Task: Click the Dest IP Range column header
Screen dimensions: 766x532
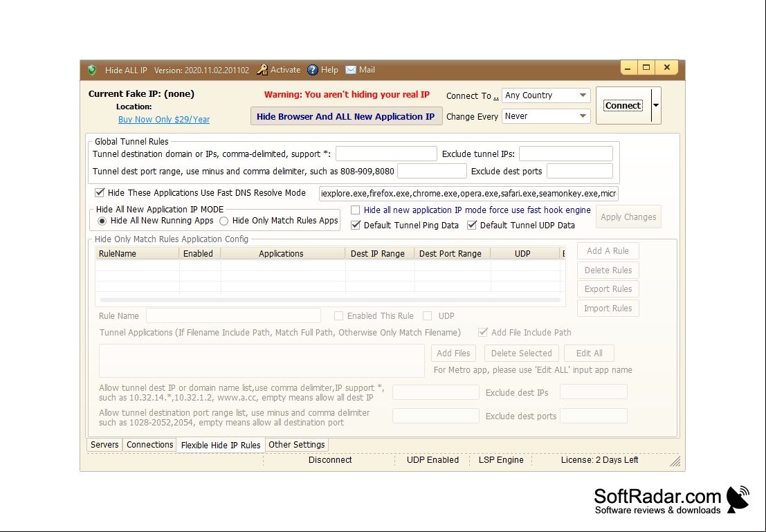Action: coord(380,253)
